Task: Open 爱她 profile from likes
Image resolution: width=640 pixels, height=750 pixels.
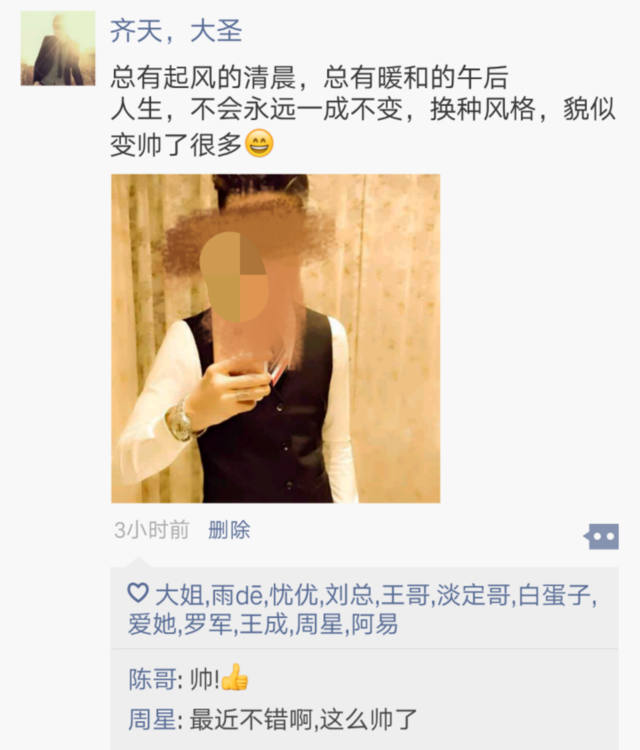Action: [152, 624]
